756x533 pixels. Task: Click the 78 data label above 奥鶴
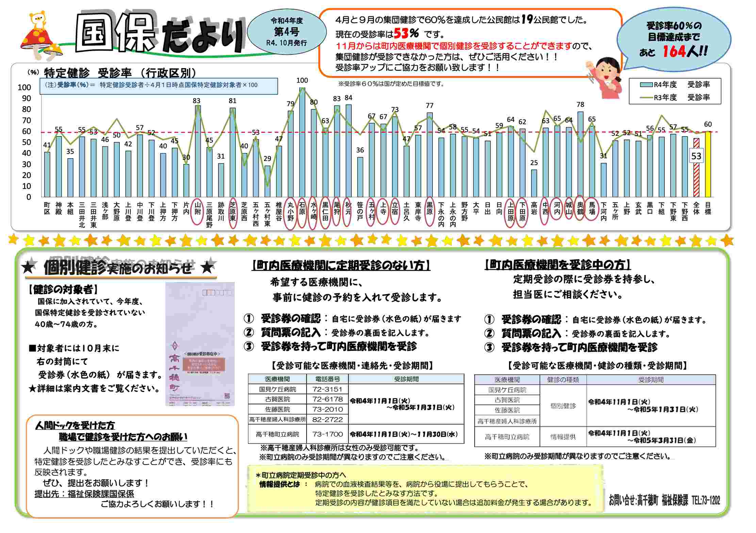point(580,105)
